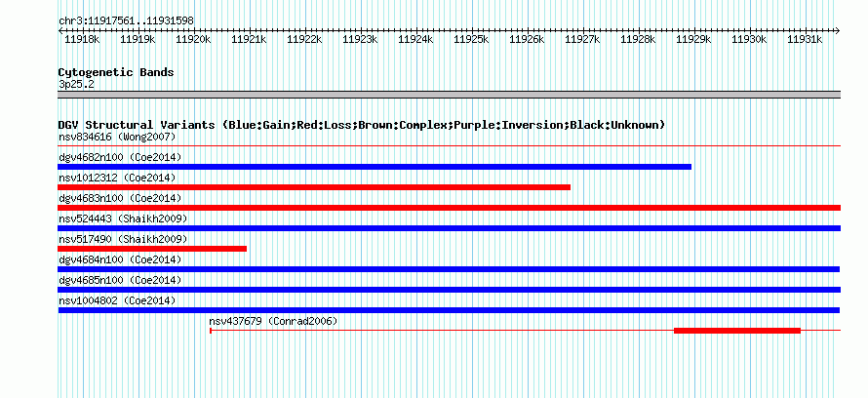The height and width of the screenshot is (398, 868).
Task: Click the 11927k ruler position
Action: 583,39
